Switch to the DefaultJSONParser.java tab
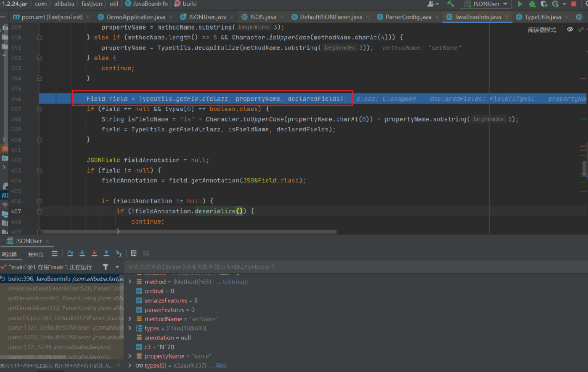The height and width of the screenshot is (372, 588). [330, 17]
